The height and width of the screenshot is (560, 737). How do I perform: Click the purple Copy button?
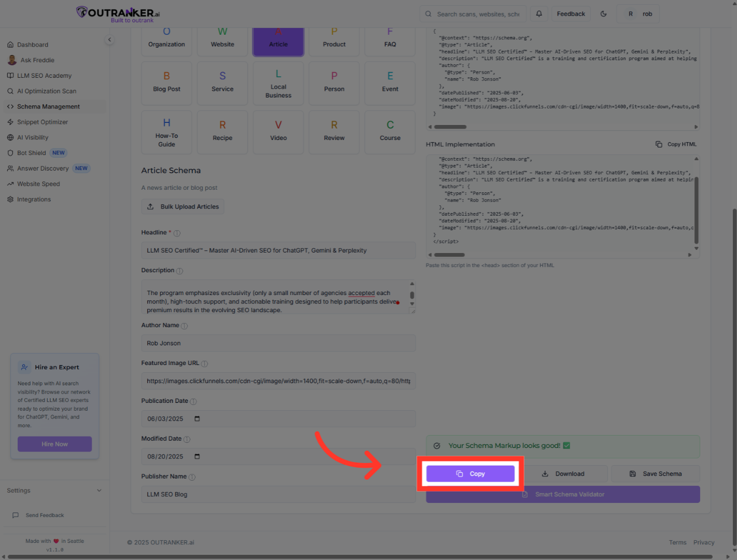click(471, 474)
